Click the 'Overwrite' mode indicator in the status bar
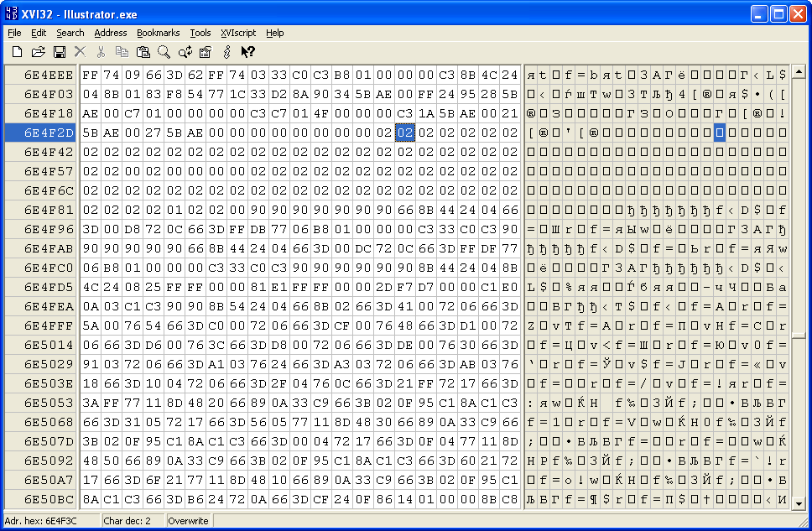Image resolution: width=812 pixels, height=531 pixels. [188, 521]
